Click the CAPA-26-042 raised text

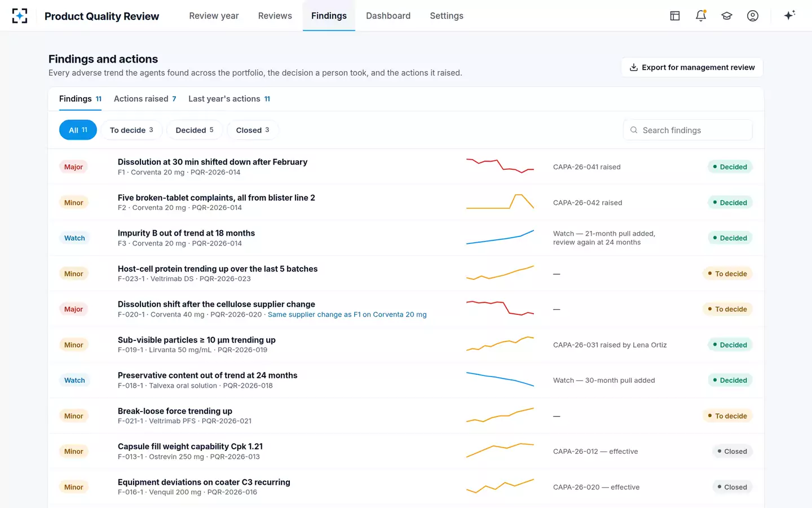tap(588, 203)
